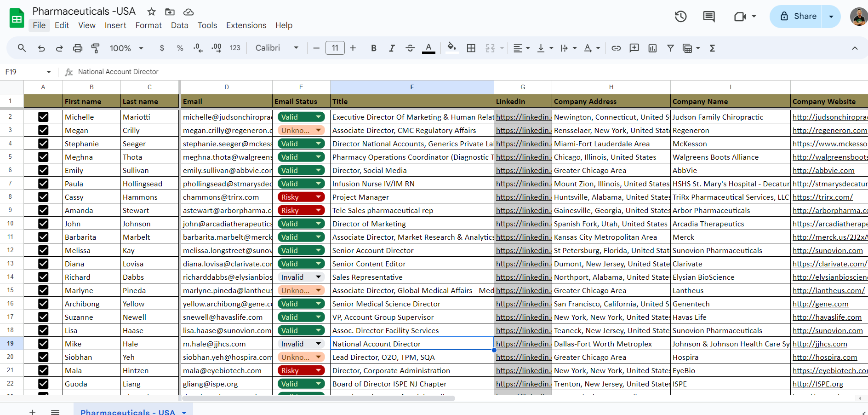Screen dimensions: 868x415
Task: Expand the Share options arrow
Action: click(831, 17)
